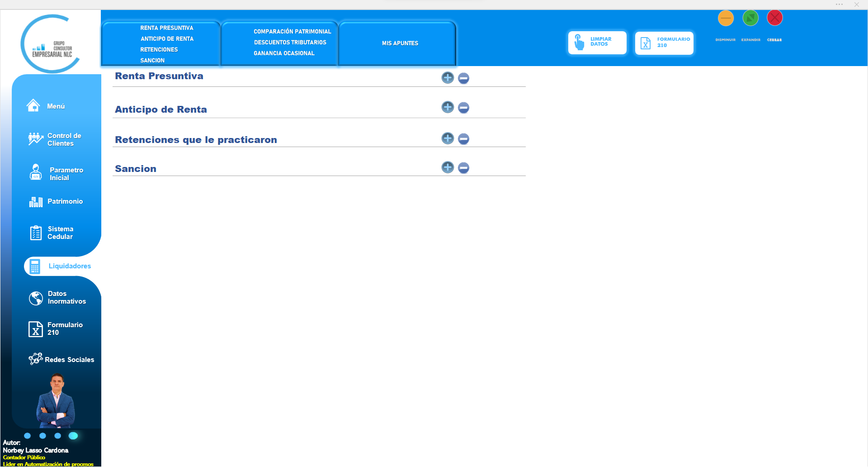
Task: Open the window three-dots options
Action: 840,5
